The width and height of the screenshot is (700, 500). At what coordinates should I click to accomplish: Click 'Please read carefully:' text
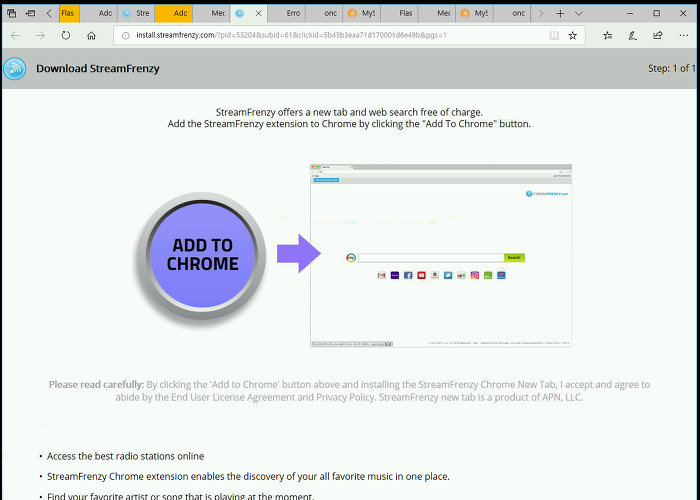tap(96, 384)
